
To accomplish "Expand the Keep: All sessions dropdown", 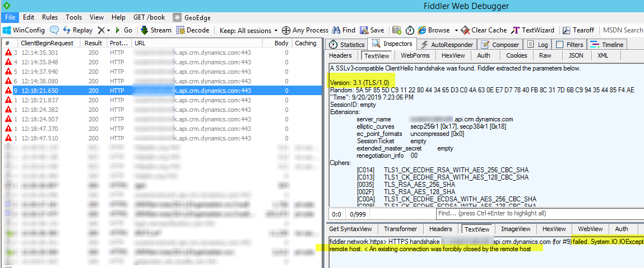I will 248,30.
